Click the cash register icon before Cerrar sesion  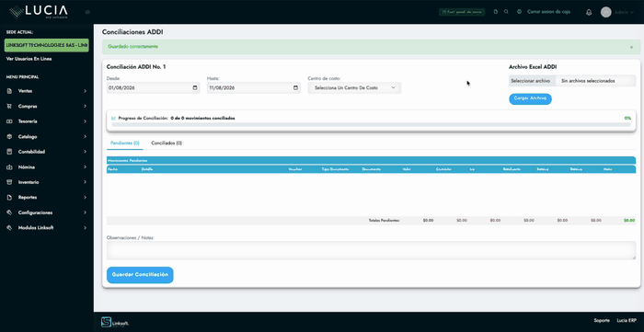coord(520,12)
